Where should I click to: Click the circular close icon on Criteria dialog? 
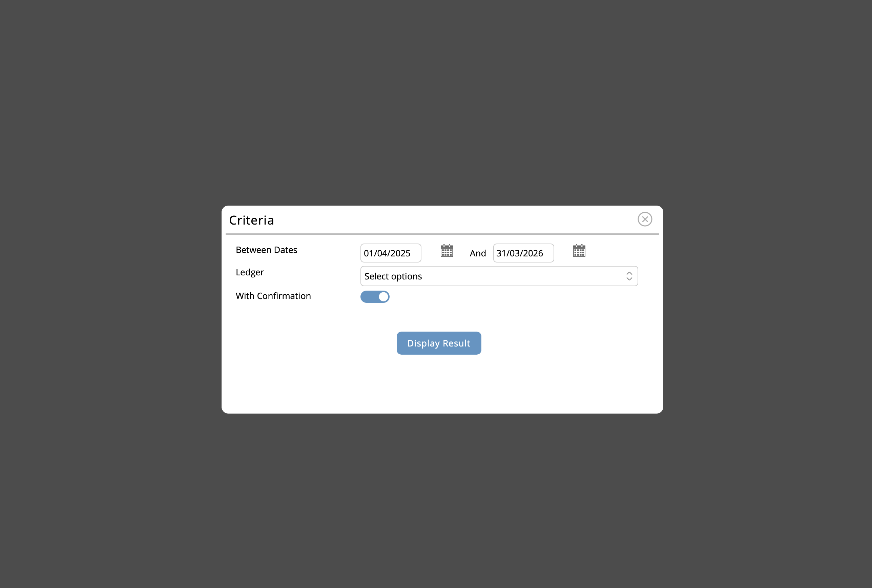645,219
